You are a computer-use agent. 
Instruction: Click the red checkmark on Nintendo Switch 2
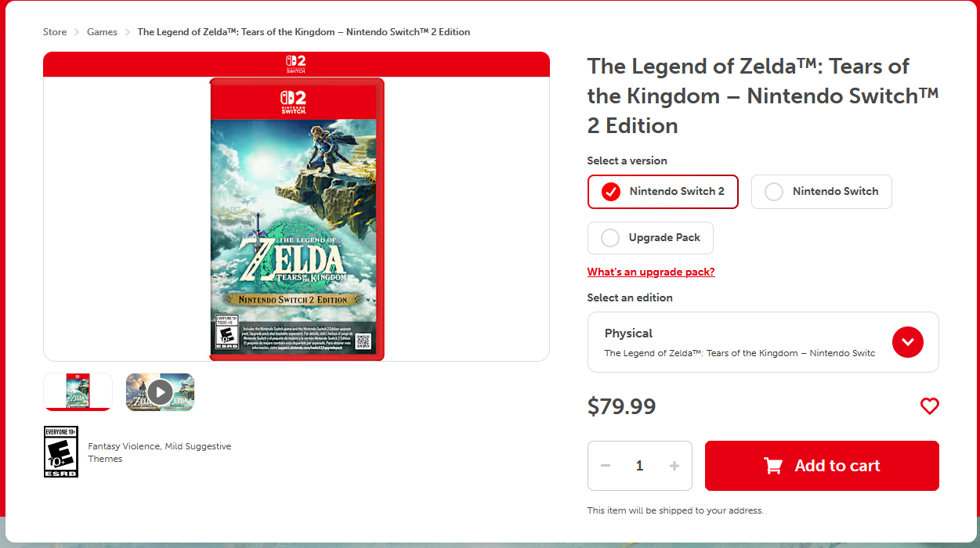click(611, 192)
